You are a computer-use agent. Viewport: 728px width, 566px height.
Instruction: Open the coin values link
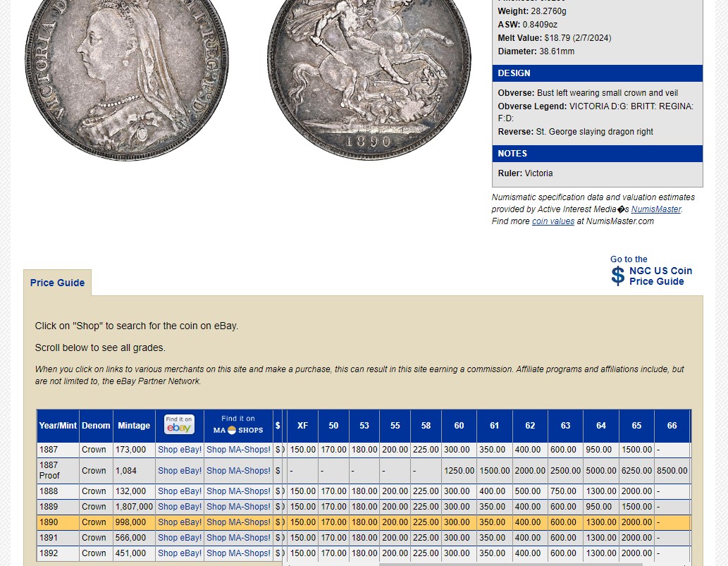(x=553, y=221)
